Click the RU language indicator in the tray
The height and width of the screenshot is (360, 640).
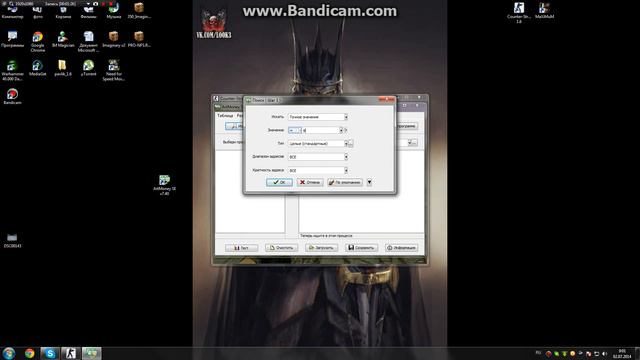538,353
